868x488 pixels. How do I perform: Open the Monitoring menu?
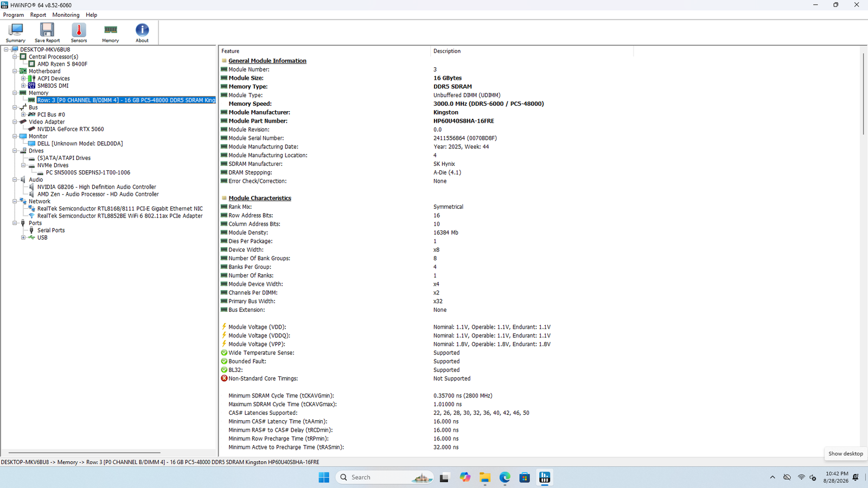coord(66,15)
